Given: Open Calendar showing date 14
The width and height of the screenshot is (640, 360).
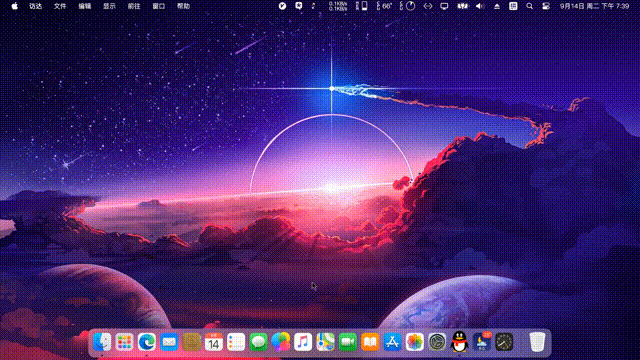Looking at the screenshot, I should (x=213, y=342).
